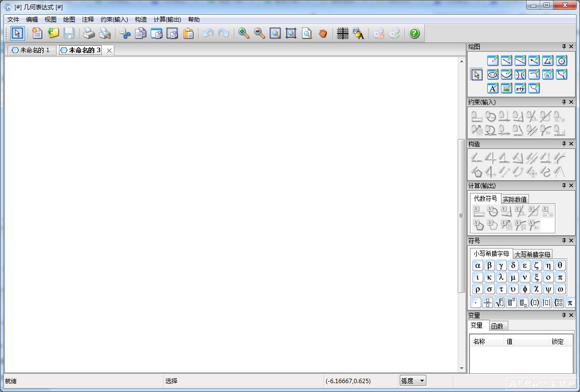Click the canvas vertical scrollbar
Image resolution: width=580 pixels, height=392 pixels.
tap(461, 215)
